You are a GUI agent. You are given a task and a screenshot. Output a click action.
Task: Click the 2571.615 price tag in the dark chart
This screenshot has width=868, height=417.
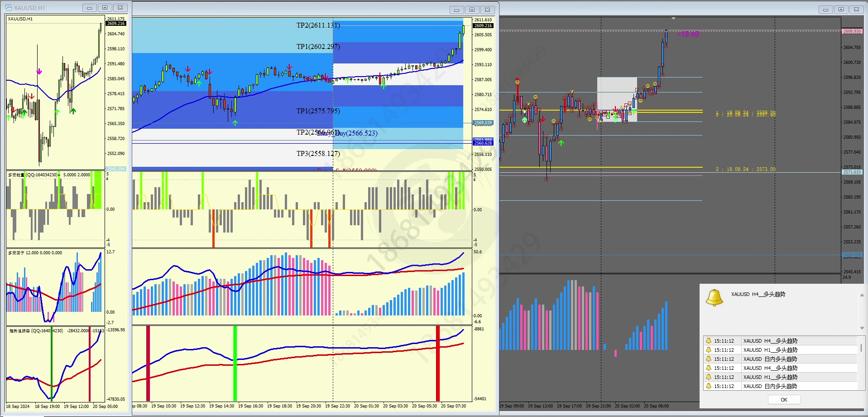[x=852, y=172]
